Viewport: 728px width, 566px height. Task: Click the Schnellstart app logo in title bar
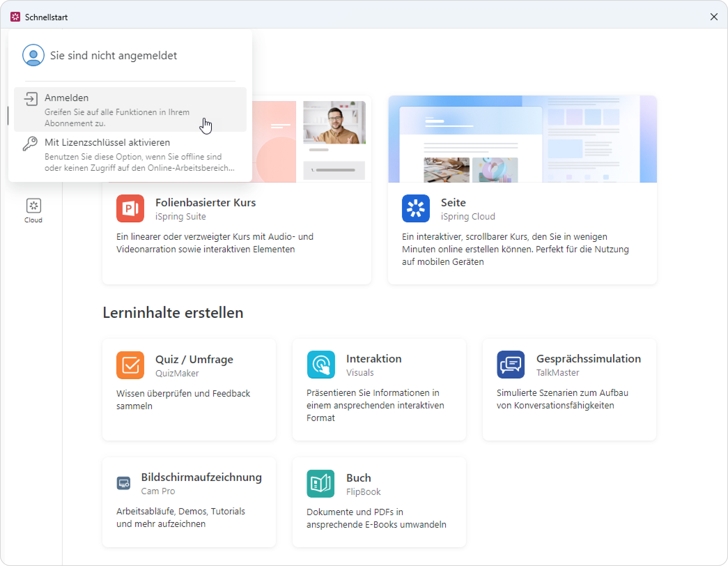point(15,17)
